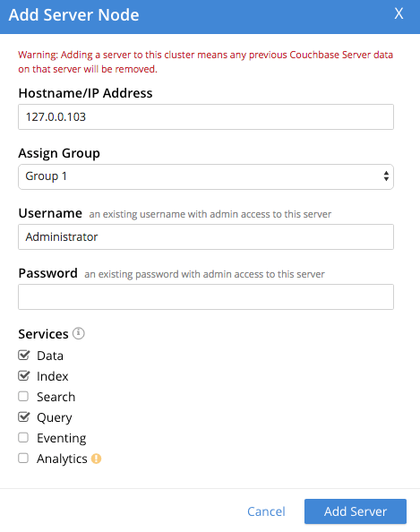
Task: Tick the Analytics service checkbox
Action: 23,458
